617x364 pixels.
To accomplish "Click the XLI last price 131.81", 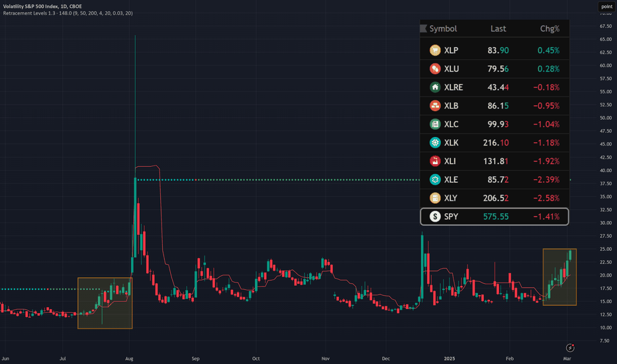I will pos(496,161).
